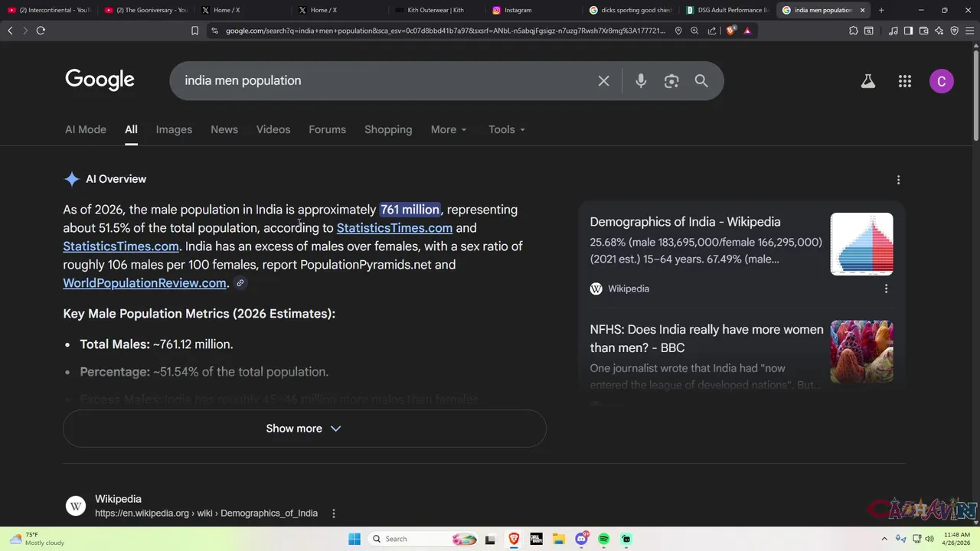Open File Explorer from the taskbar
This screenshot has height=551, width=980.
tap(559, 539)
